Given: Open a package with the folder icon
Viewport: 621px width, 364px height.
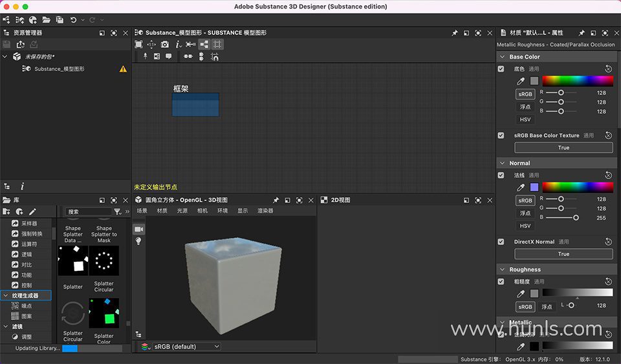Looking at the screenshot, I should 47,20.
